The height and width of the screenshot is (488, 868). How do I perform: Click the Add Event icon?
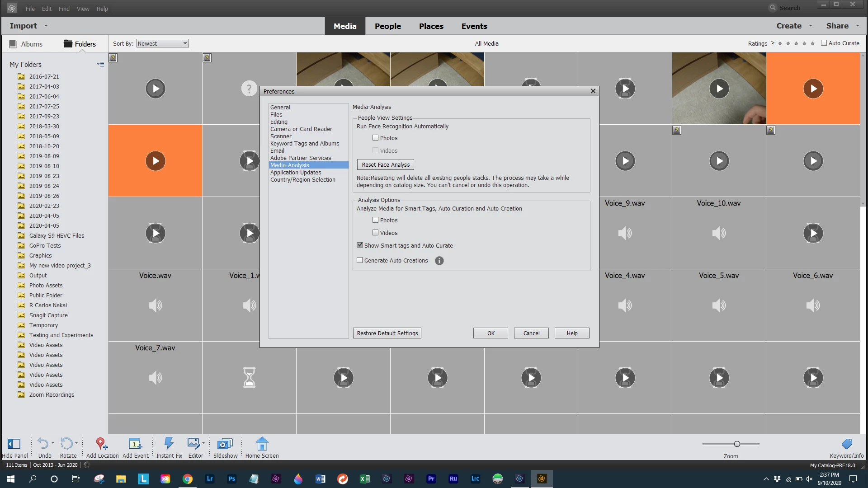coord(135,444)
